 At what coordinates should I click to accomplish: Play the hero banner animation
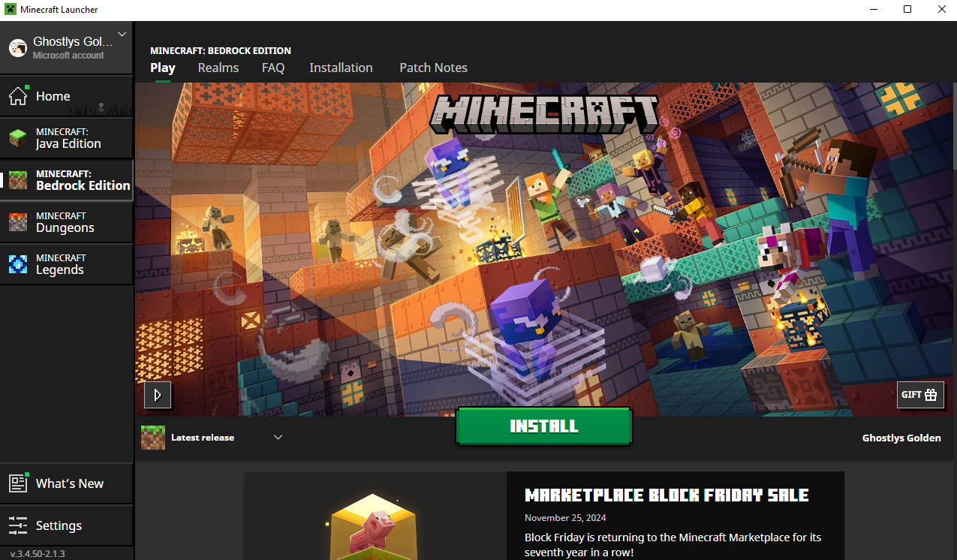click(x=158, y=395)
